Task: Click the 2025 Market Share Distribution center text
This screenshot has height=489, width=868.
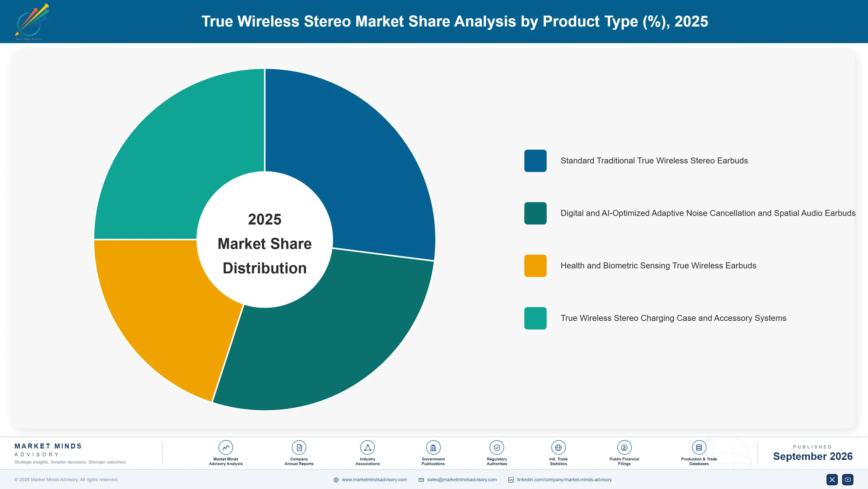Action: click(265, 243)
